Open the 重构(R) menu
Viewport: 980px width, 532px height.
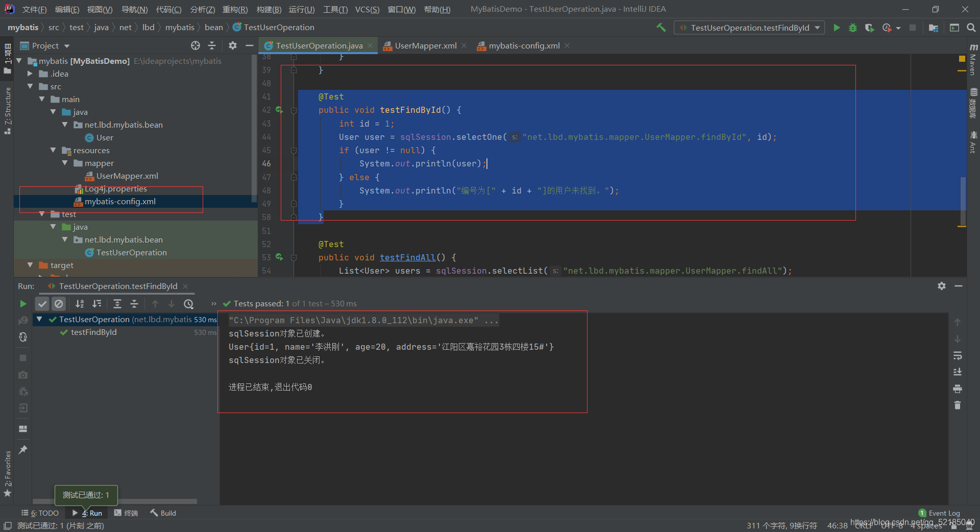pos(235,9)
